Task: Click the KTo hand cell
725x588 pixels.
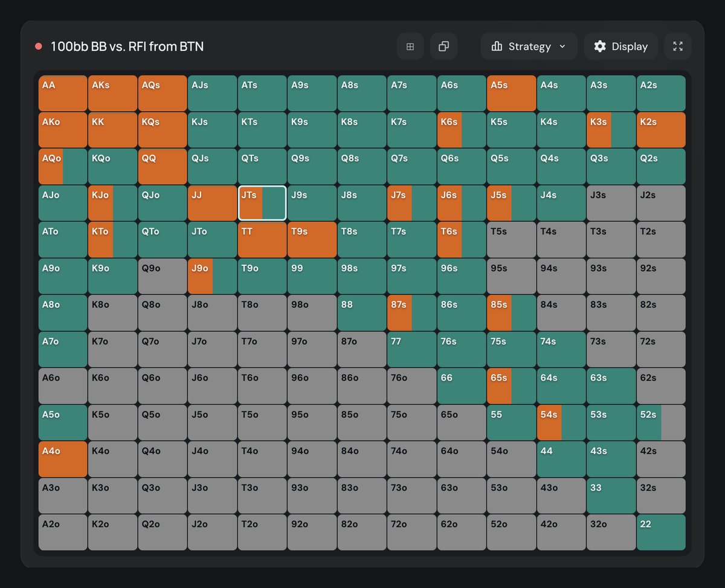Action: click(x=113, y=240)
